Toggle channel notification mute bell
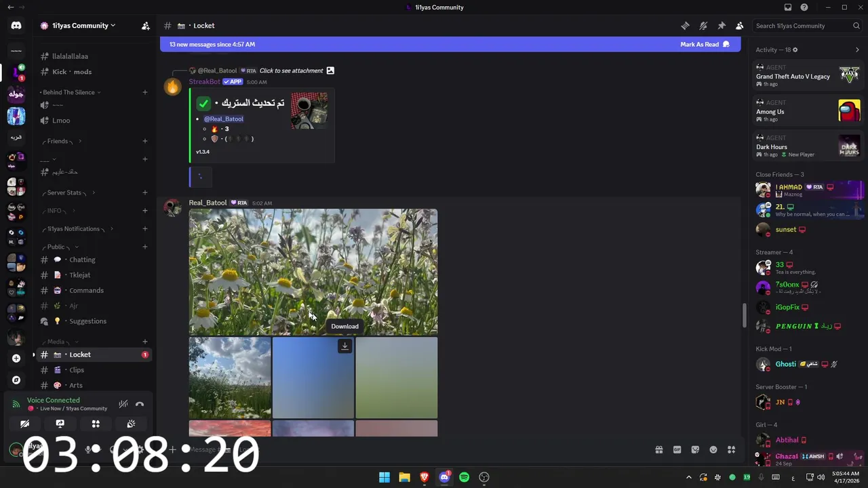868x488 pixels. 703,26
